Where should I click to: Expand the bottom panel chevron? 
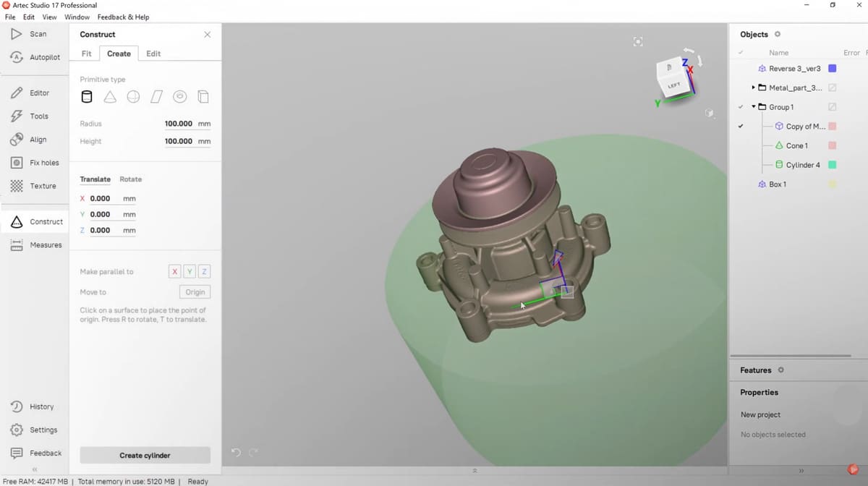(475, 471)
